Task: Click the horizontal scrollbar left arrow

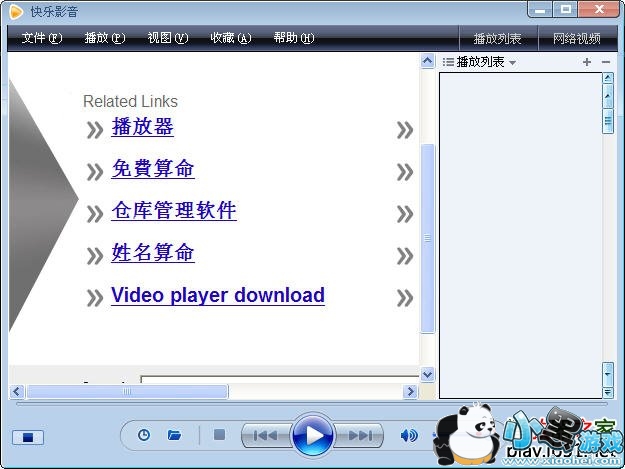Action: pos(16,392)
